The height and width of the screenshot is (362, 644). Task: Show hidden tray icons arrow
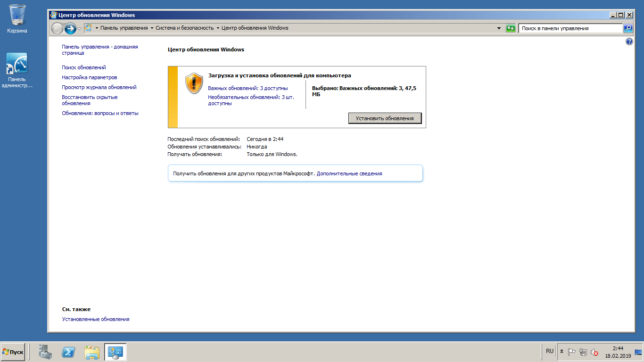click(x=561, y=352)
